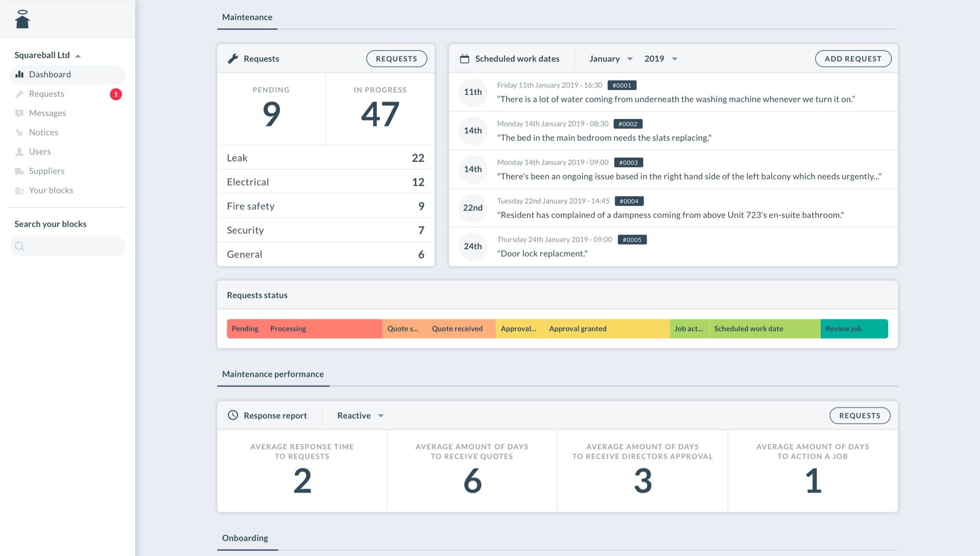The height and width of the screenshot is (556, 980).
Task: Click the Messages chat bubble icon
Action: 19,113
